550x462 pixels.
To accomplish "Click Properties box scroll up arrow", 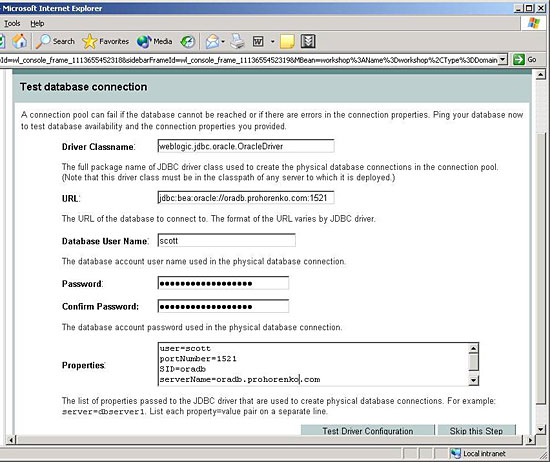I will [473, 348].
